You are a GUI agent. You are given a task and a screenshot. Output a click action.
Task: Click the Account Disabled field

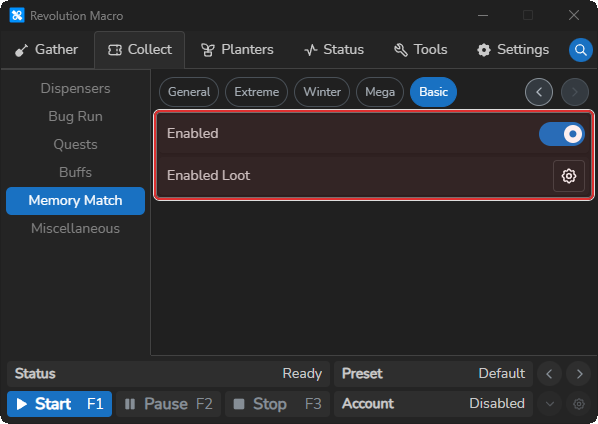coord(433,404)
